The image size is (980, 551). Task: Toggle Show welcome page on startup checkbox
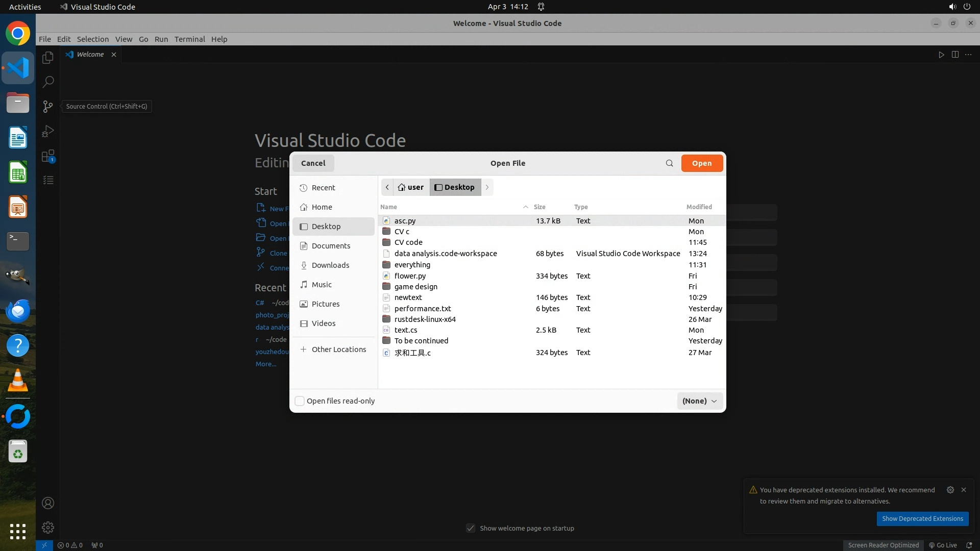pyautogui.click(x=471, y=528)
